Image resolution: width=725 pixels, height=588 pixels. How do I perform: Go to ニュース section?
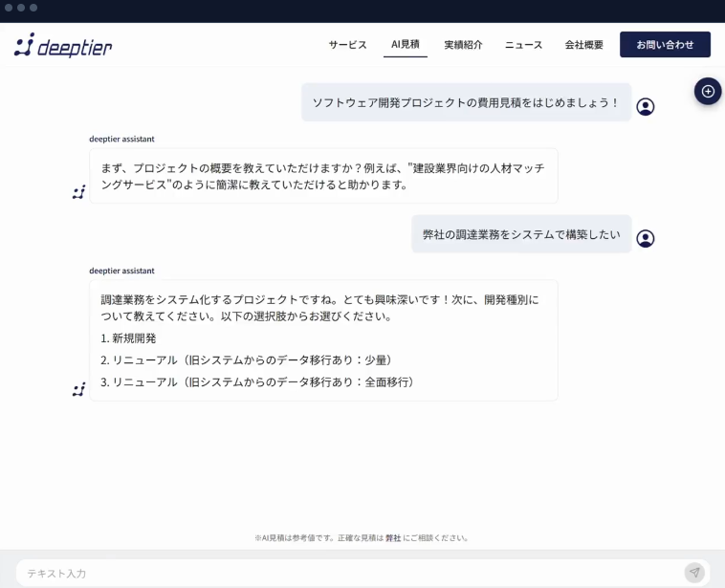tap(523, 45)
